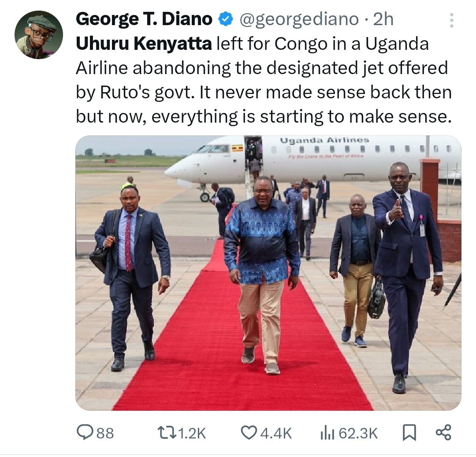Click the bold Uhuru Kenyatta text
Image resolution: width=476 pixels, height=457 pixels.
click(144, 44)
